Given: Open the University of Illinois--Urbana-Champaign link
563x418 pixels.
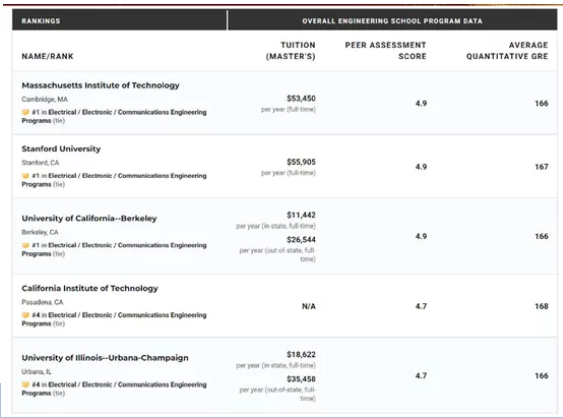Looking at the screenshot, I should 105,358.
